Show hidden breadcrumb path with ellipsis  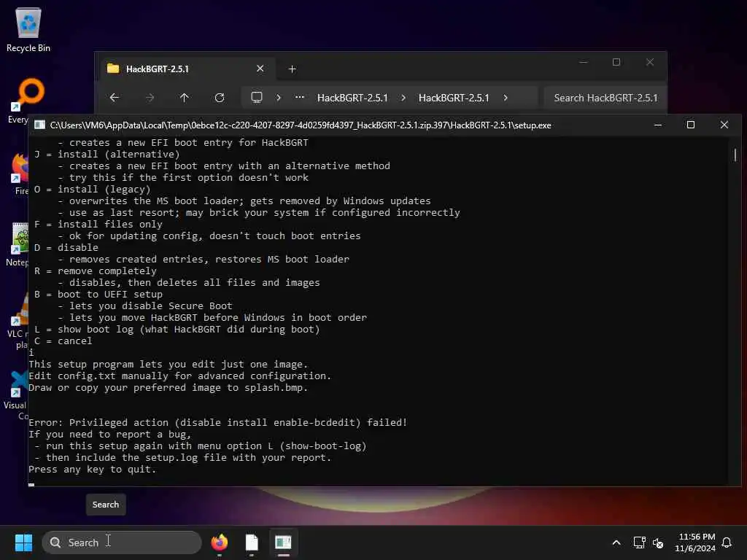[x=300, y=97]
